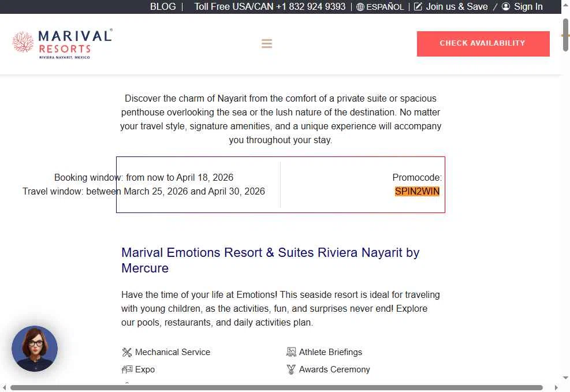Open the BLOG link
The width and height of the screenshot is (570, 392).
point(163,6)
